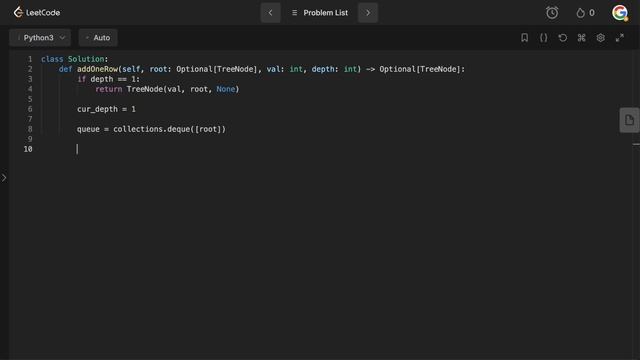Screen dimensions: 640x360
Task: Show editor shortcuts command icon
Action: point(581,38)
